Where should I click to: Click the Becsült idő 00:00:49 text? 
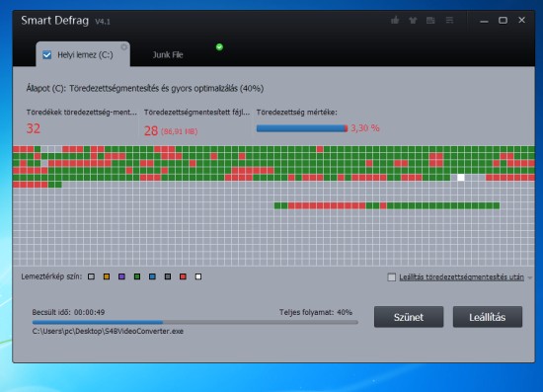click(x=68, y=312)
